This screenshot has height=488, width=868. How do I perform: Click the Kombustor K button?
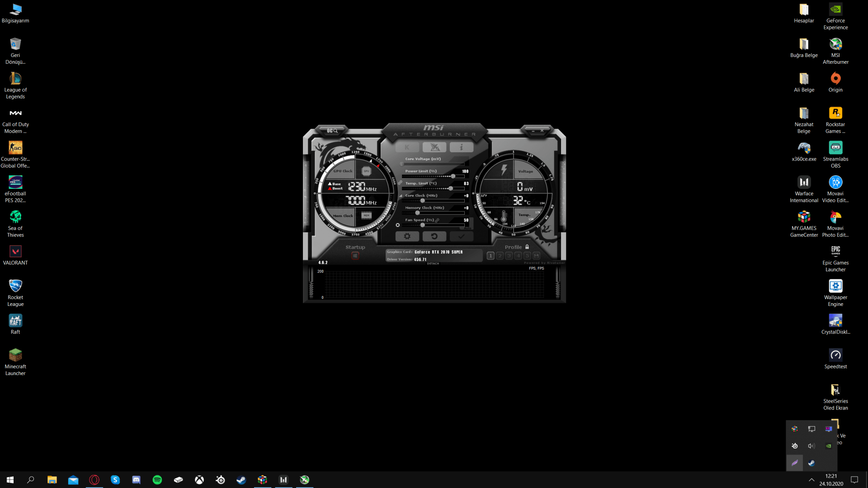[407, 147]
